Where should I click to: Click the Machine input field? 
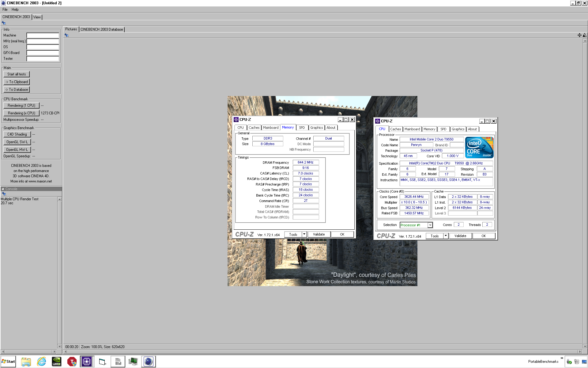pos(43,35)
